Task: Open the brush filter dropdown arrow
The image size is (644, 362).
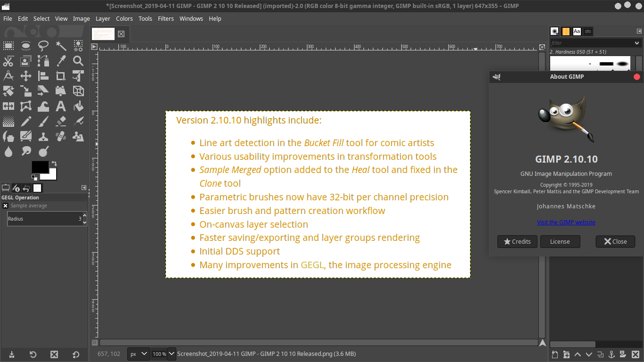Action: click(x=637, y=43)
